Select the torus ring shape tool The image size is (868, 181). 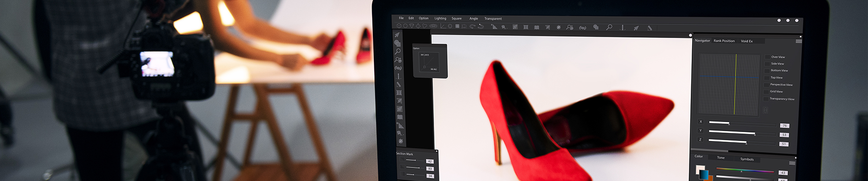[434, 26]
